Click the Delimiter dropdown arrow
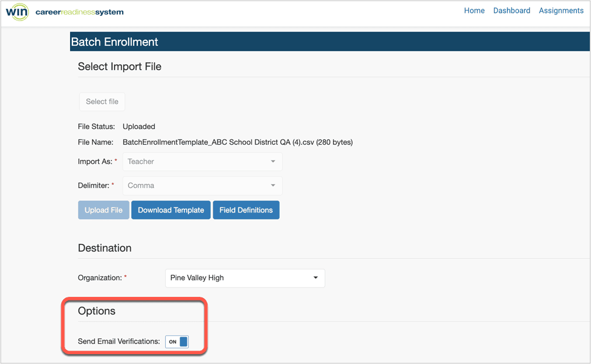591x364 pixels. [x=273, y=185]
